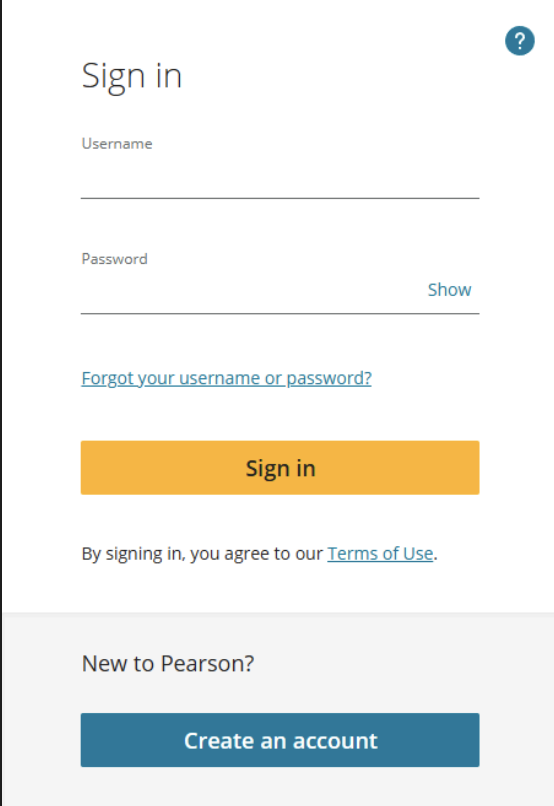Open the Forgot your username or password link

click(x=227, y=378)
